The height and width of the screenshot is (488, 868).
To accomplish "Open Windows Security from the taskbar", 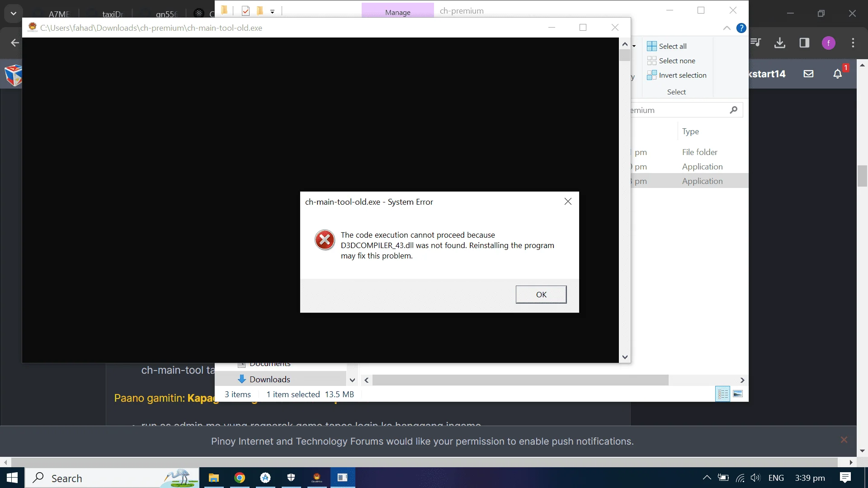I will 291,478.
